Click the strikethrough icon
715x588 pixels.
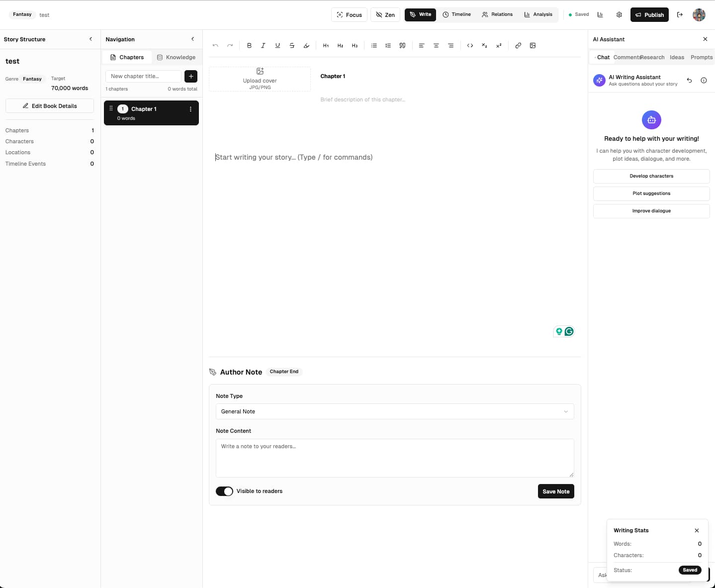pyautogui.click(x=292, y=45)
